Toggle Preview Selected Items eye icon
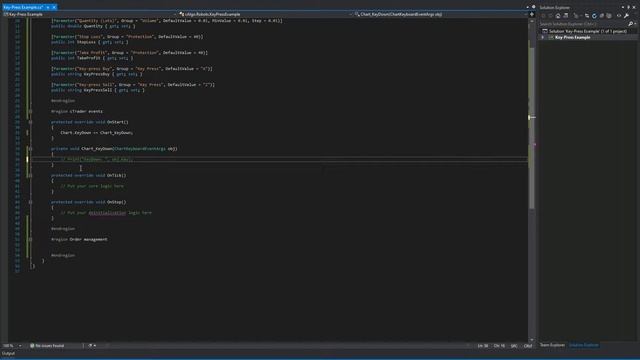The height and width of the screenshot is (360, 640). click(x=619, y=16)
